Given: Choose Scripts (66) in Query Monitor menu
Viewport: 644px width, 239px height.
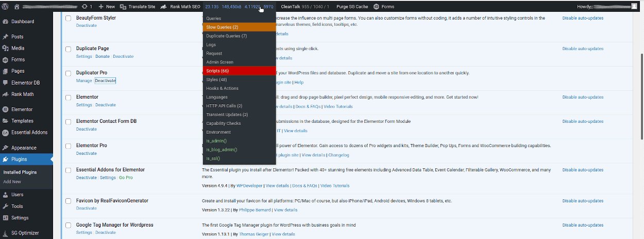Looking at the screenshot, I should pyautogui.click(x=217, y=71).
